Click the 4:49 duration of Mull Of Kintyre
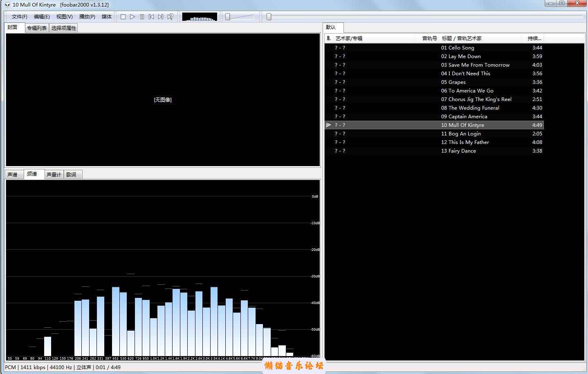 [537, 125]
